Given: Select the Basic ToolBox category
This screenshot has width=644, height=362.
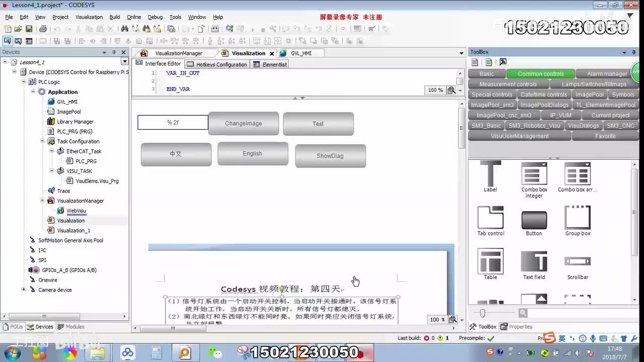Looking at the screenshot, I should (487, 74).
